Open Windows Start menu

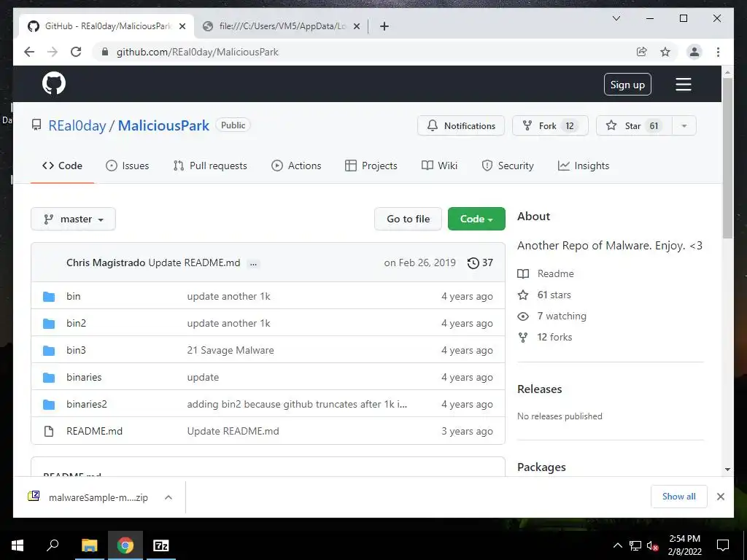point(18,545)
